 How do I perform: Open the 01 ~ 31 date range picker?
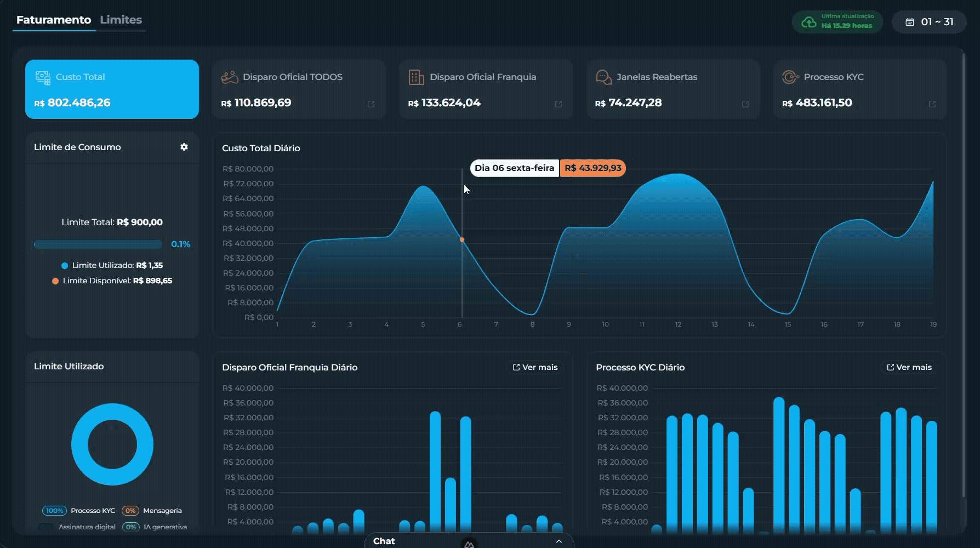[929, 22]
